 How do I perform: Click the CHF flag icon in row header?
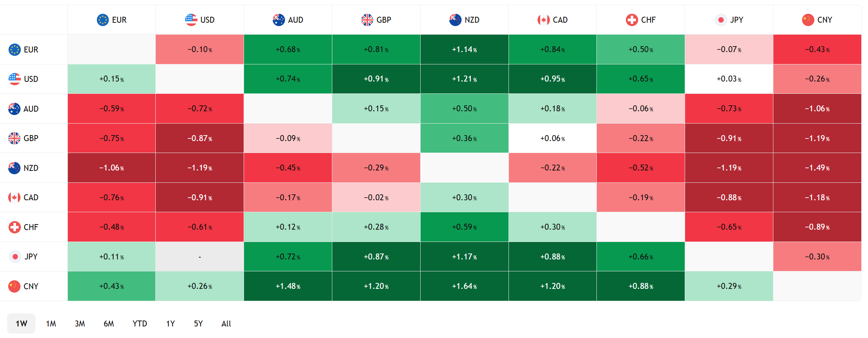pos(15,227)
